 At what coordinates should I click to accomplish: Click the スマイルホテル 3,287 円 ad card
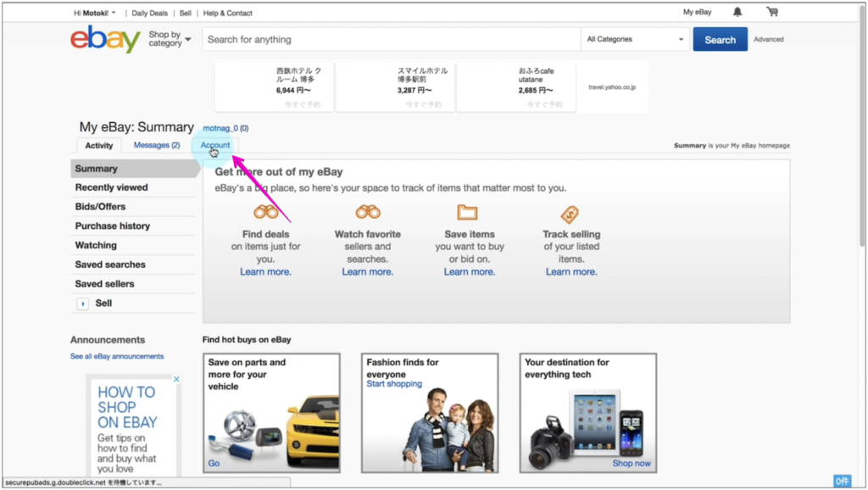(395, 87)
